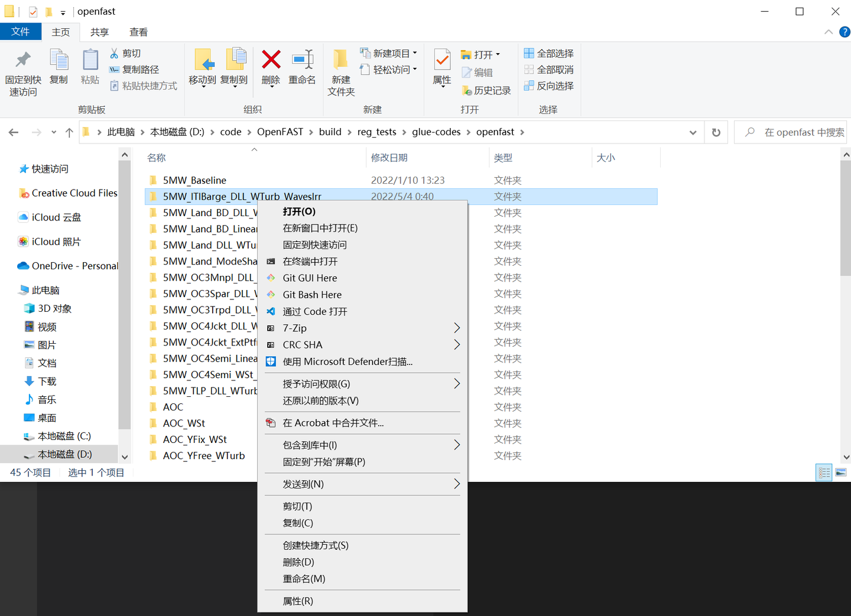Expand the 新建项目 dropdown arrow
This screenshot has height=616, width=851.
click(414, 53)
